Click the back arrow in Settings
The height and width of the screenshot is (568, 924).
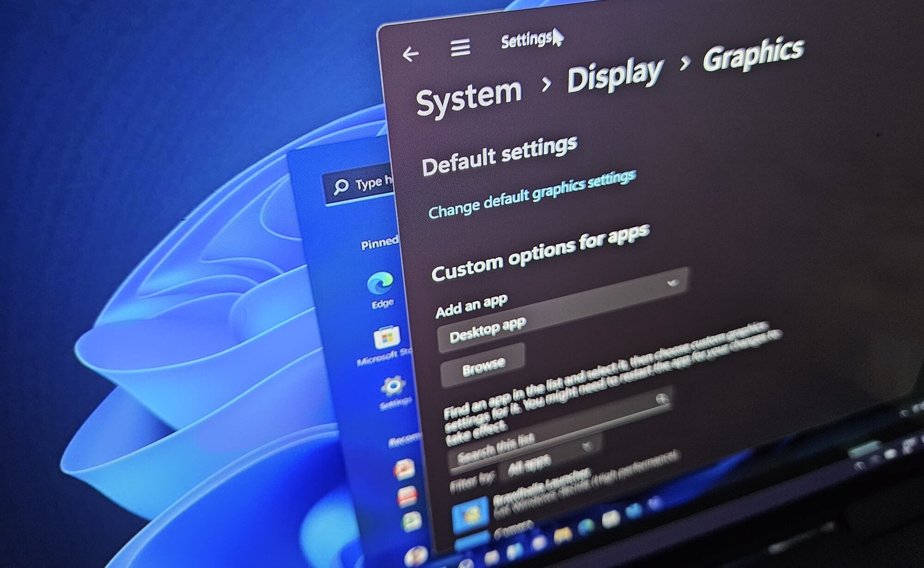click(x=410, y=54)
